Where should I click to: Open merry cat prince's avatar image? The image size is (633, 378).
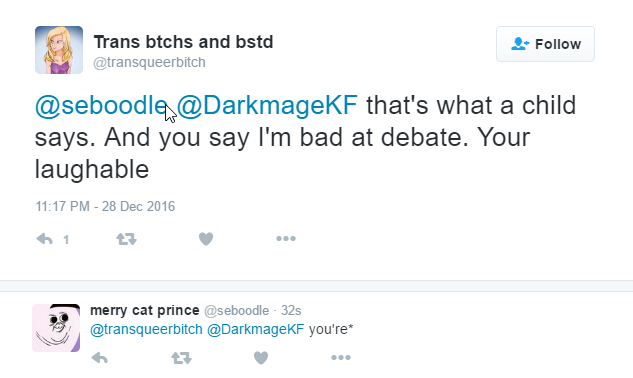56,328
